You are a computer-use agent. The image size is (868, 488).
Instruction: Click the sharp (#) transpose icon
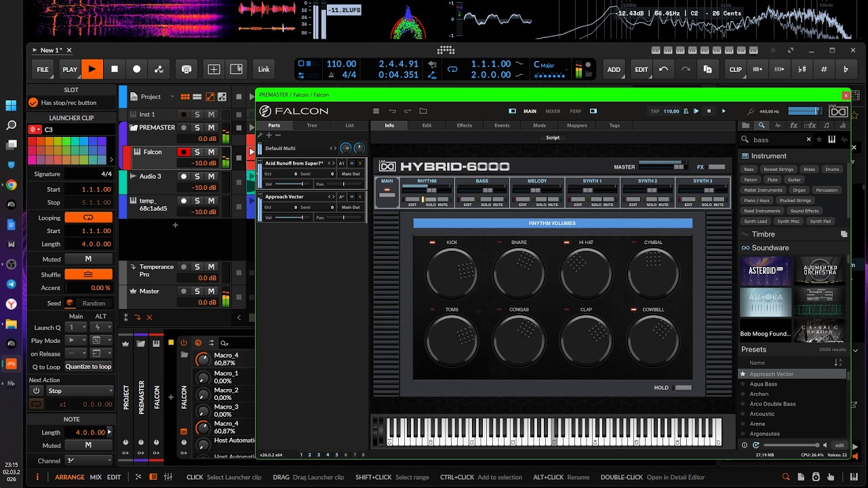pyautogui.click(x=824, y=69)
